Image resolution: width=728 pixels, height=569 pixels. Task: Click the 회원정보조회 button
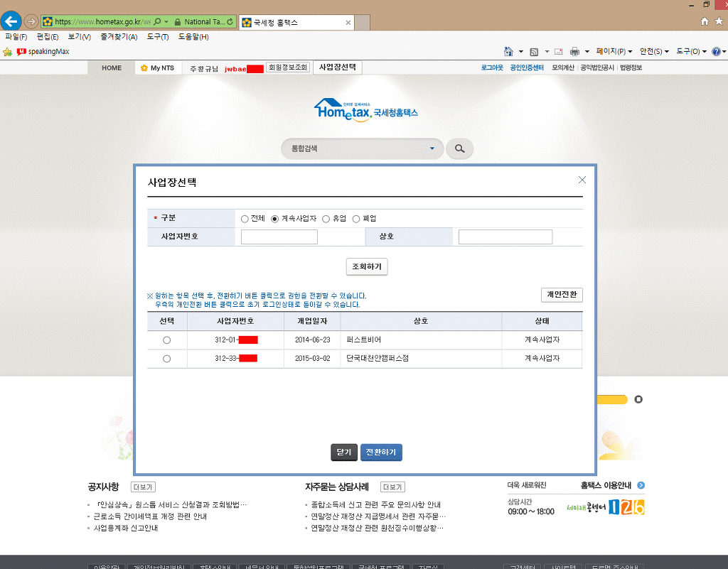pyautogui.click(x=288, y=67)
